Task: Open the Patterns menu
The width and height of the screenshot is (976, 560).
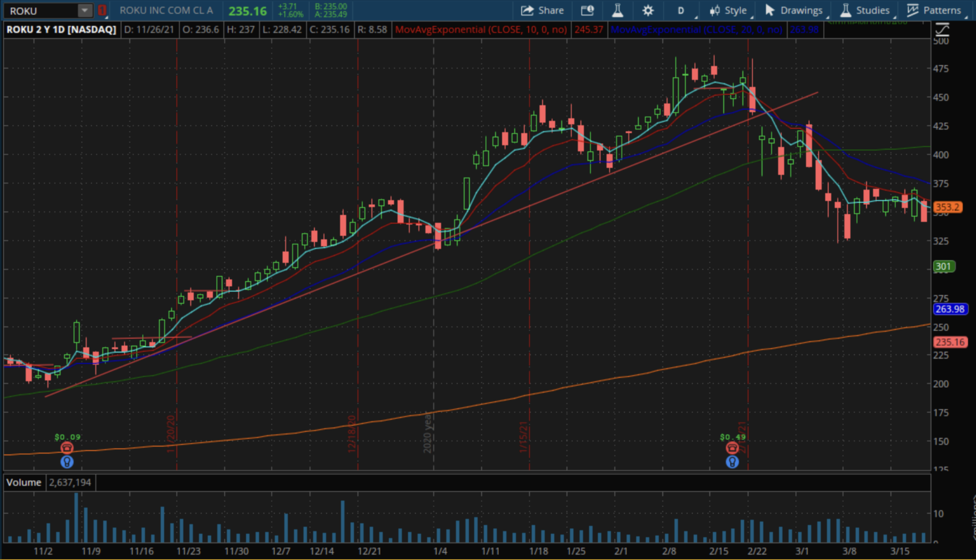Action: pyautogui.click(x=934, y=10)
